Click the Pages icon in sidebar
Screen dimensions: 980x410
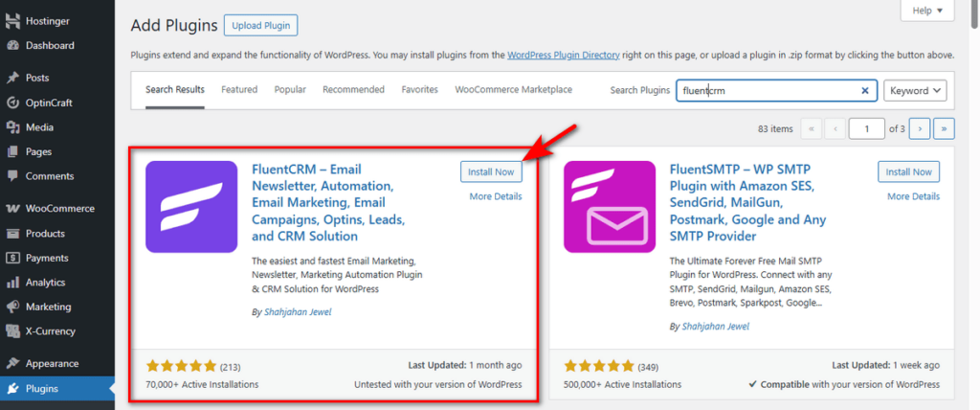click(x=12, y=151)
